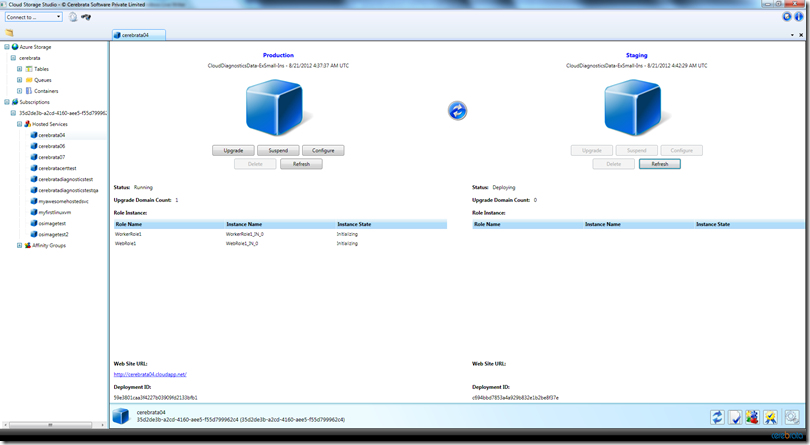The height and width of the screenshot is (445, 810).
Task: Click the folder icon above the tree
Action: 9,33
